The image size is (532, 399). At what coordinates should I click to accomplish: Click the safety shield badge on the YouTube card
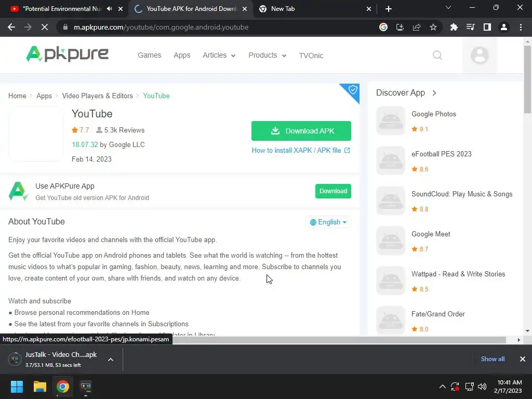tap(353, 90)
